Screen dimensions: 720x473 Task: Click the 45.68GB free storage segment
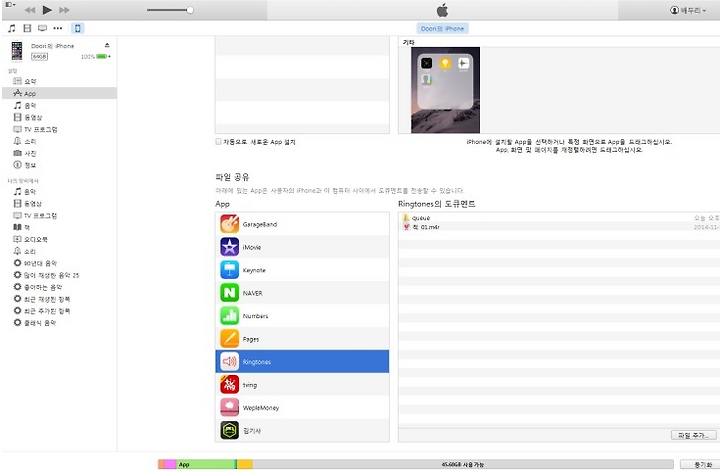coord(462,465)
